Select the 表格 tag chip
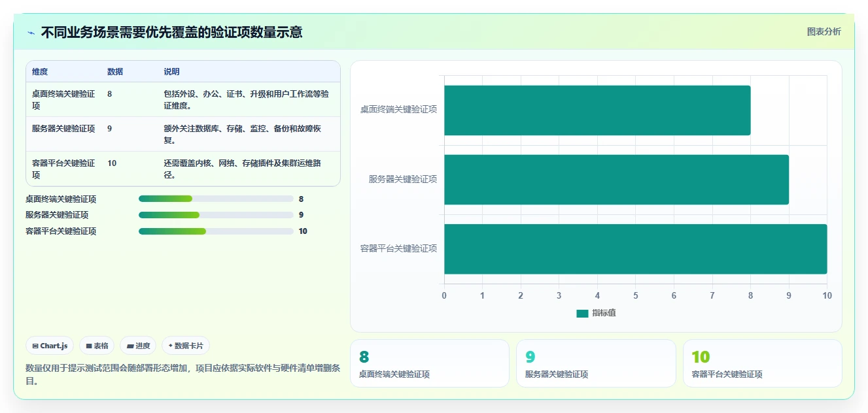The height and width of the screenshot is (413, 868). point(97,346)
